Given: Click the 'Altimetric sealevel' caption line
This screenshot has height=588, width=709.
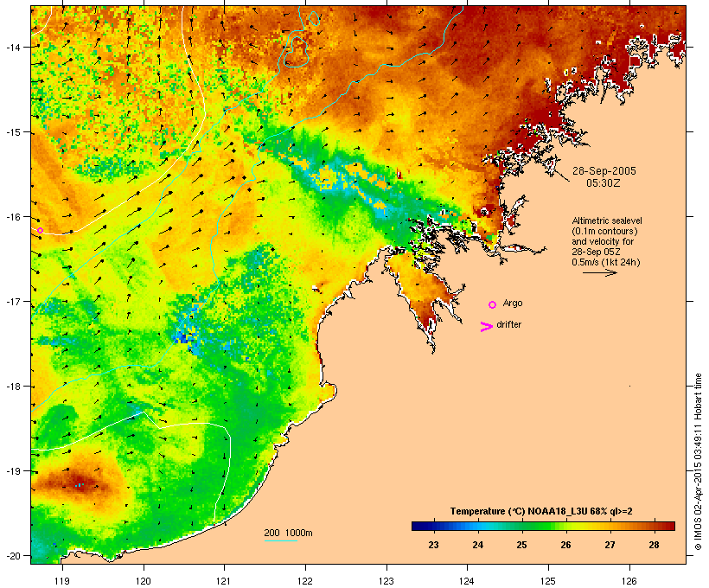Looking at the screenshot, I should click(x=607, y=220).
